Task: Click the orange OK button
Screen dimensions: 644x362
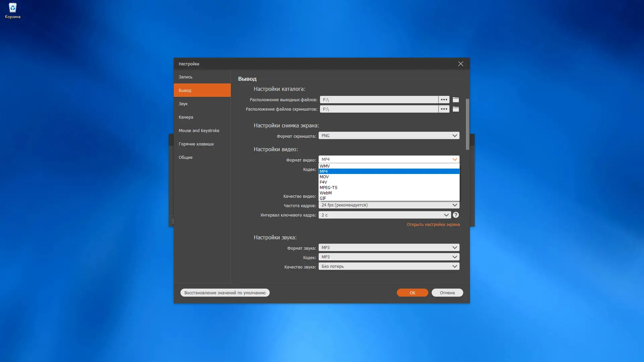Action: tap(412, 293)
